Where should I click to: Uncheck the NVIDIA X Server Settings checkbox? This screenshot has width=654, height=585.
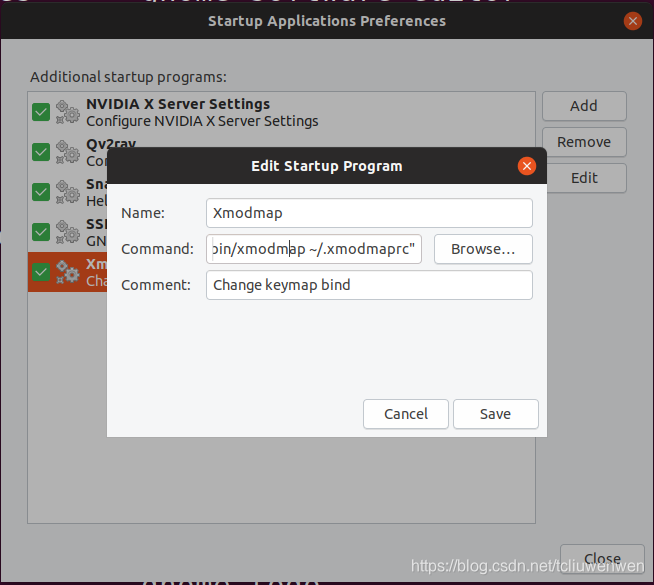click(x=41, y=112)
